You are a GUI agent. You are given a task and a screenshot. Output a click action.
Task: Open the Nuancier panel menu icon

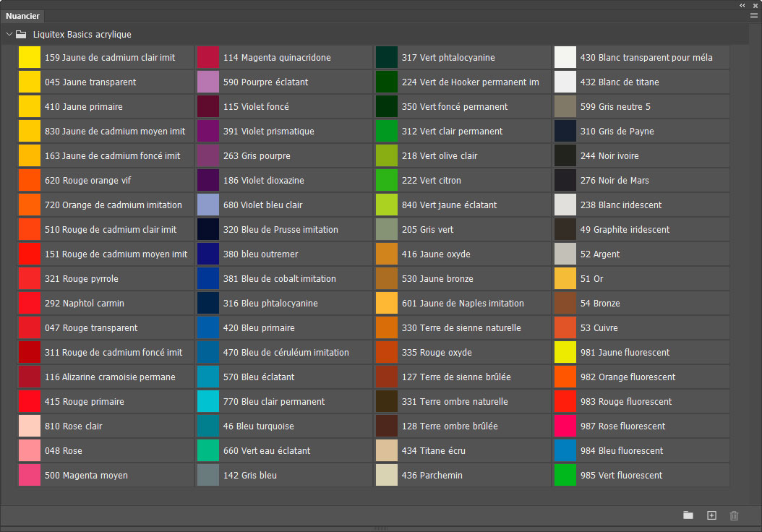pyautogui.click(x=753, y=15)
